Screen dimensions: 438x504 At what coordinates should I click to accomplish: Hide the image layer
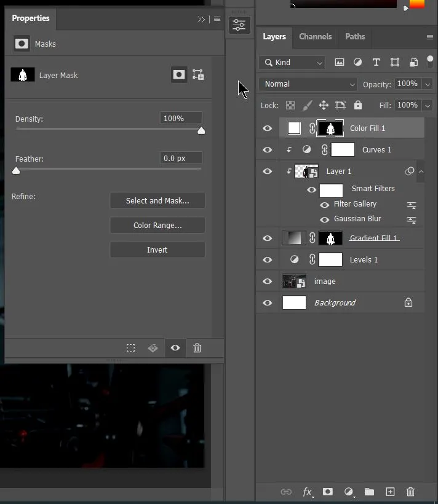[268, 282]
